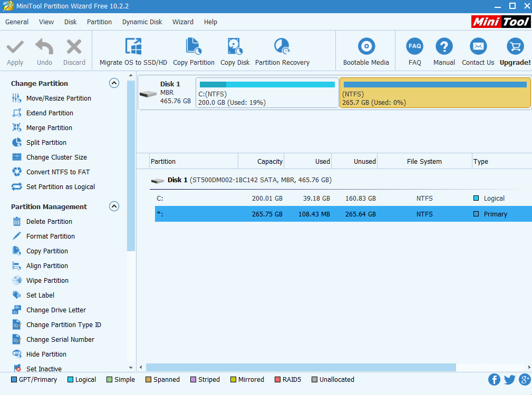Click the sidebar scroll up arrow
Image resolution: width=532 pixels, height=395 pixels.
[x=131, y=75]
